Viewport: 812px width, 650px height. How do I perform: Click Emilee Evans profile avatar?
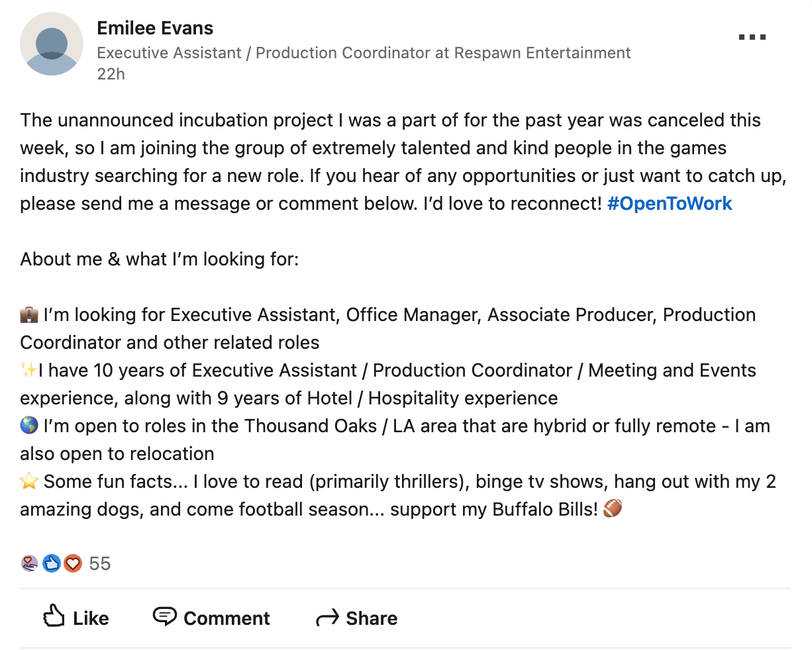(52, 44)
